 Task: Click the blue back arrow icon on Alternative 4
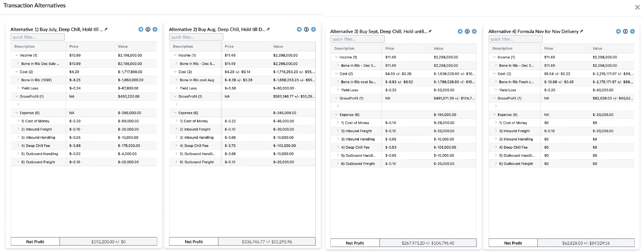618,32
